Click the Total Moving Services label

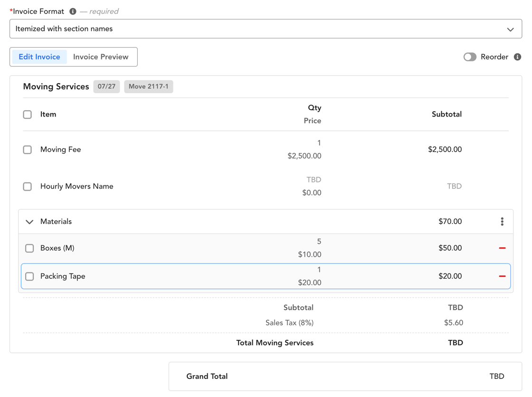click(x=275, y=343)
